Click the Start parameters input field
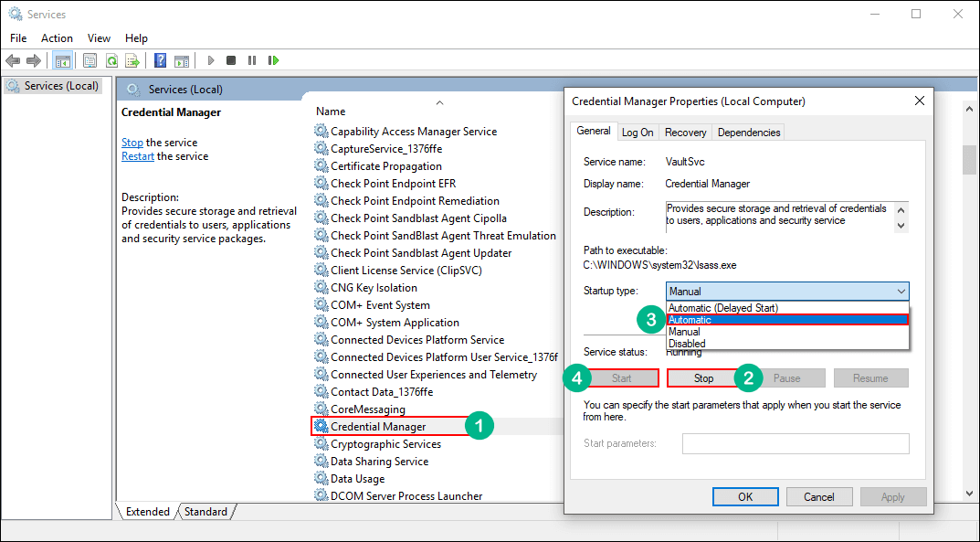This screenshot has height=542, width=980. [x=796, y=443]
